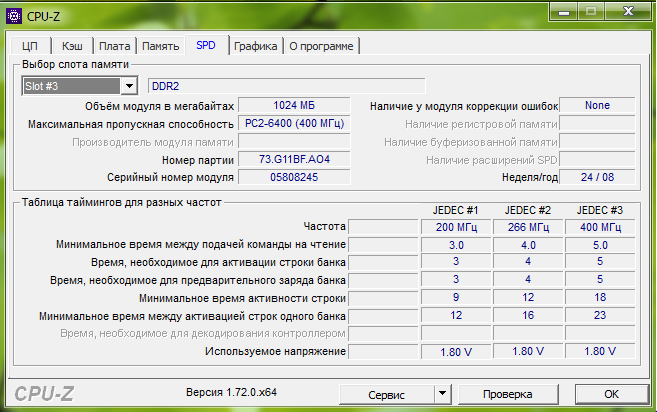The width and height of the screenshot is (657, 412).
Task: Click the Частота row label
Action: 324,226
